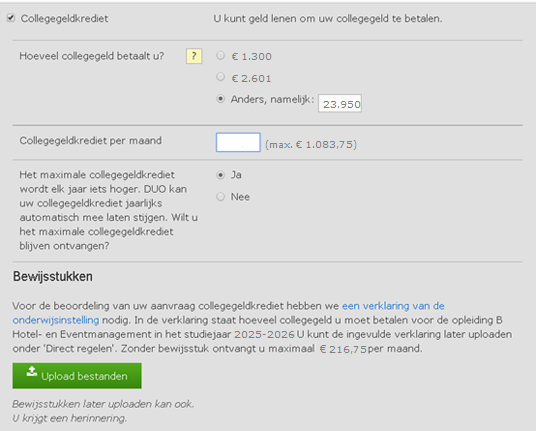Screen dimensions: 536x431
Task: Click the 'Collegegeldkrediet' checkbox label text
Action: pos(64,18)
